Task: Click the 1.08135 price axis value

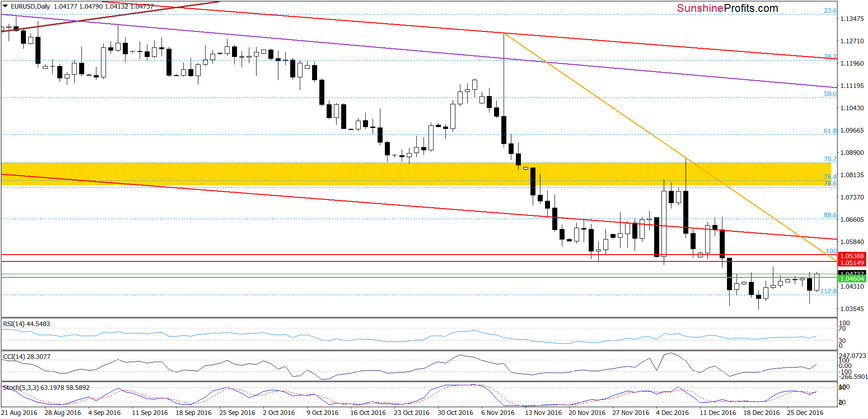Action: [852, 175]
